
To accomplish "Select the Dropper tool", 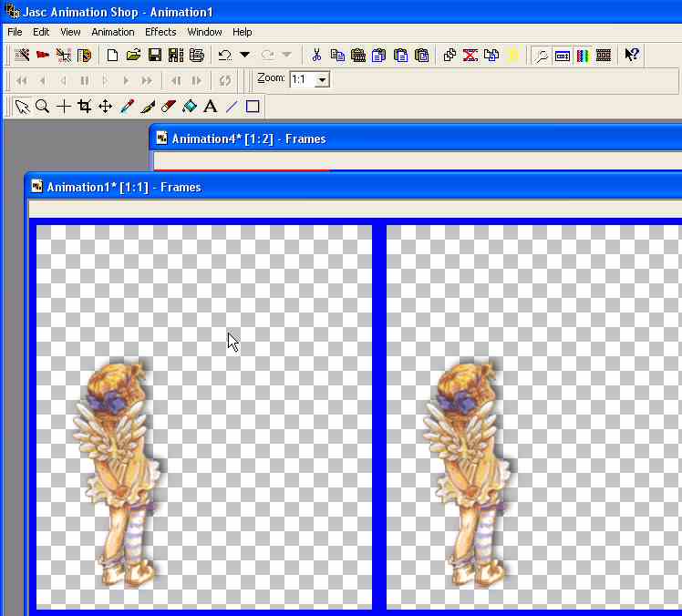I will [127, 107].
